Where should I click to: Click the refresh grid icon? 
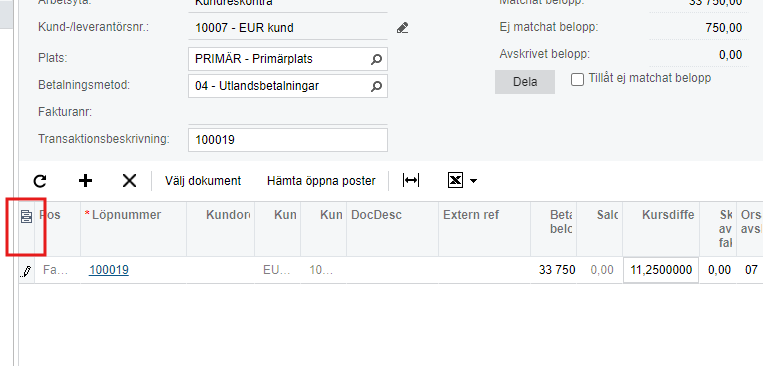click(x=40, y=181)
